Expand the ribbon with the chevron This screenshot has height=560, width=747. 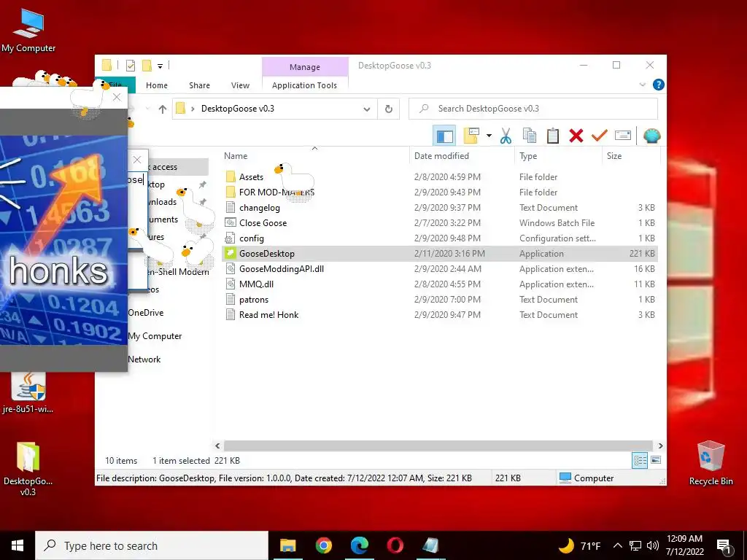point(642,85)
